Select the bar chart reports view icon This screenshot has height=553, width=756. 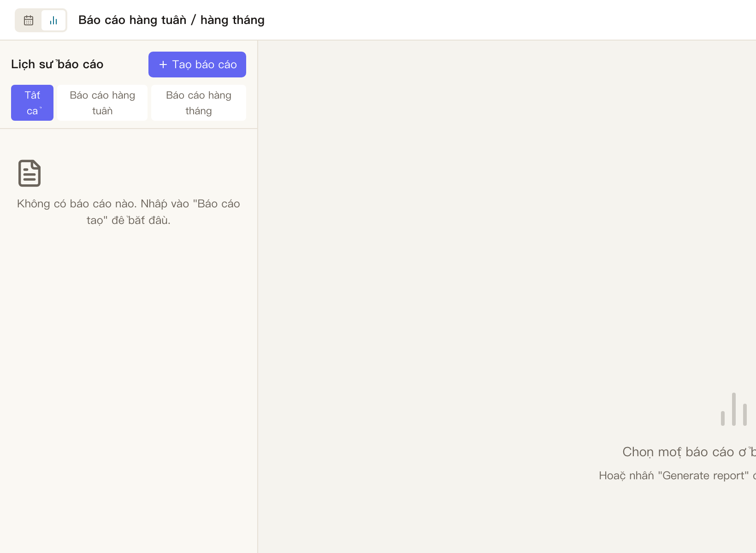point(53,20)
